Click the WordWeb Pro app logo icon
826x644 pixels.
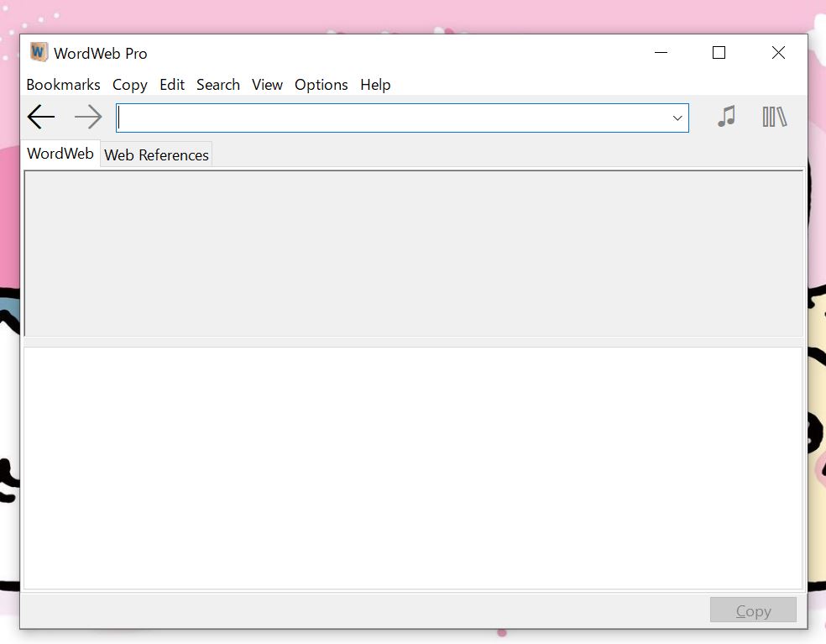click(x=39, y=52)
